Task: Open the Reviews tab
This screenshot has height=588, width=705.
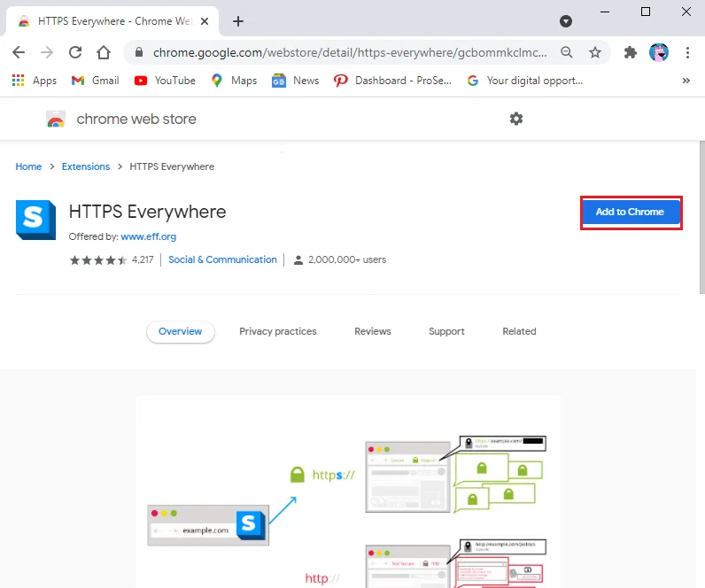Action: 373,331
